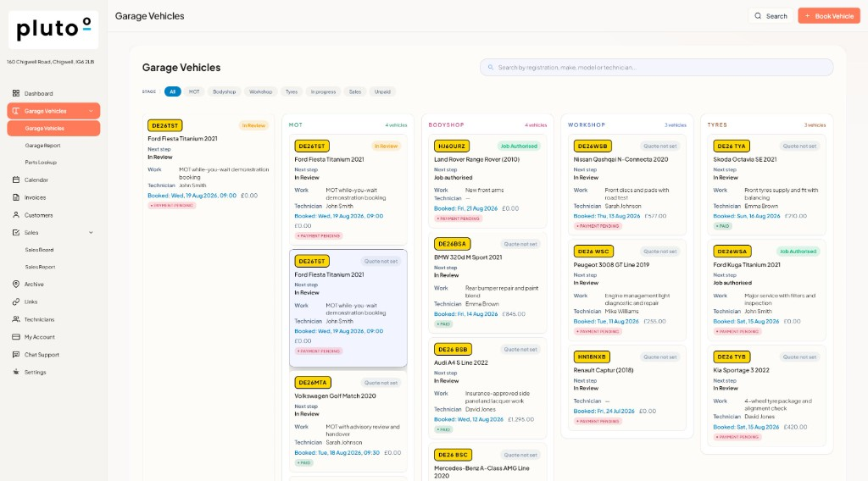Open the Sales Board submenu item
868x481 pixels.
(39, 250)
